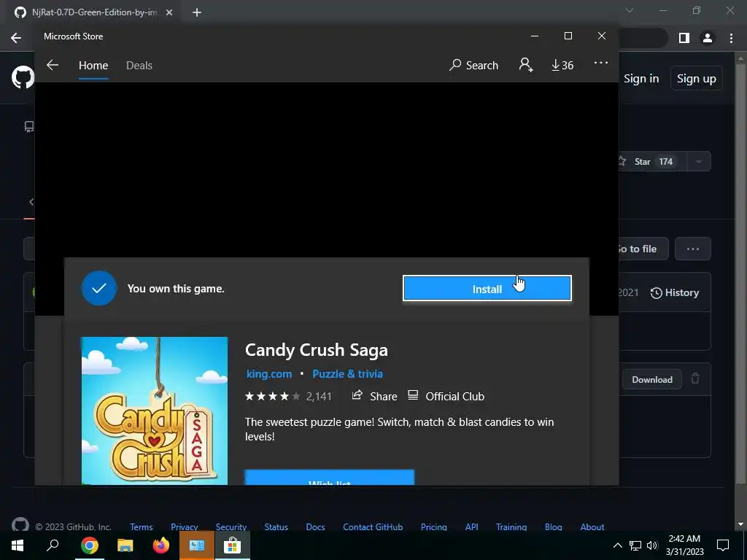This screenshot has width=747, height=560.
Task: Click the blue owned checkmark badge
Action: tap(98, 288)
